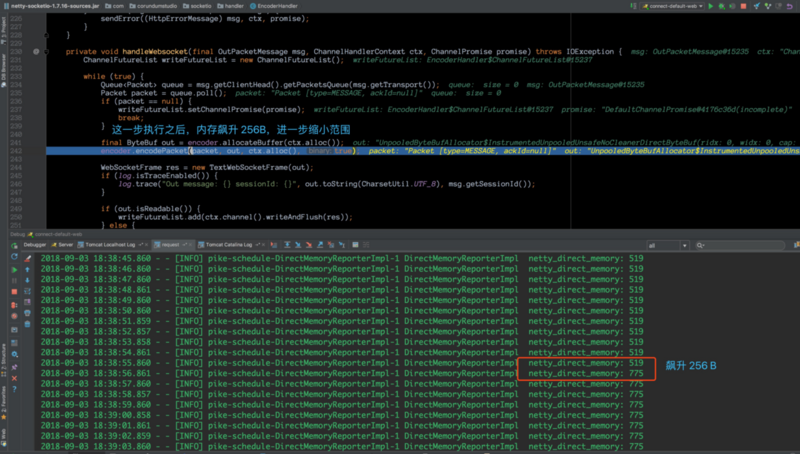
Task: Pin the debug tab
Action: [x=14, y=367]
